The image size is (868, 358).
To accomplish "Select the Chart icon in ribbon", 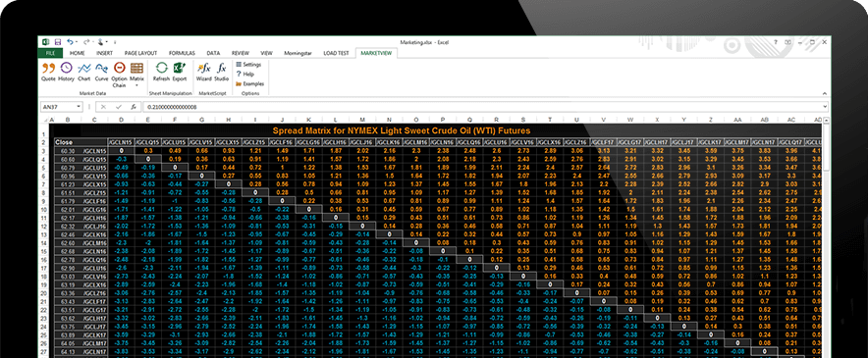I will [84, 72].
